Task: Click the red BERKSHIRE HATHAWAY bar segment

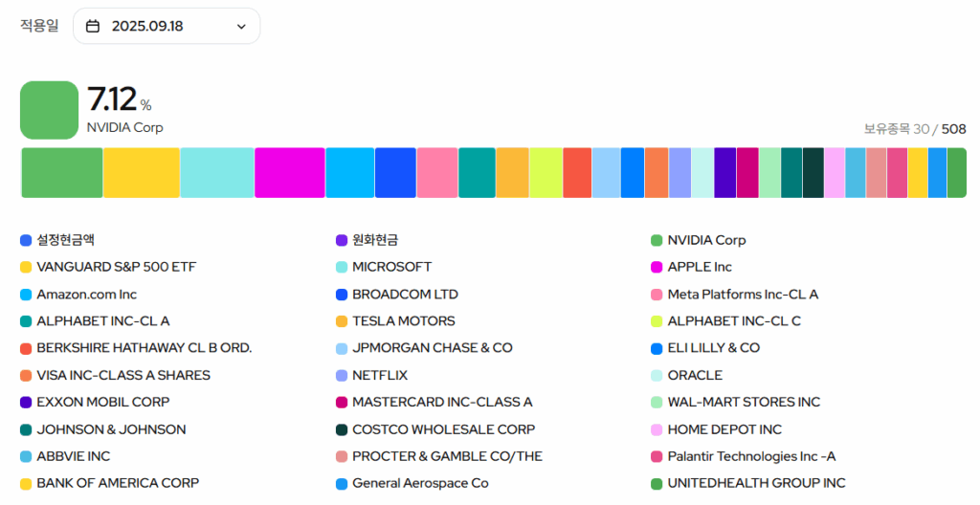Action: coord(576,173)
